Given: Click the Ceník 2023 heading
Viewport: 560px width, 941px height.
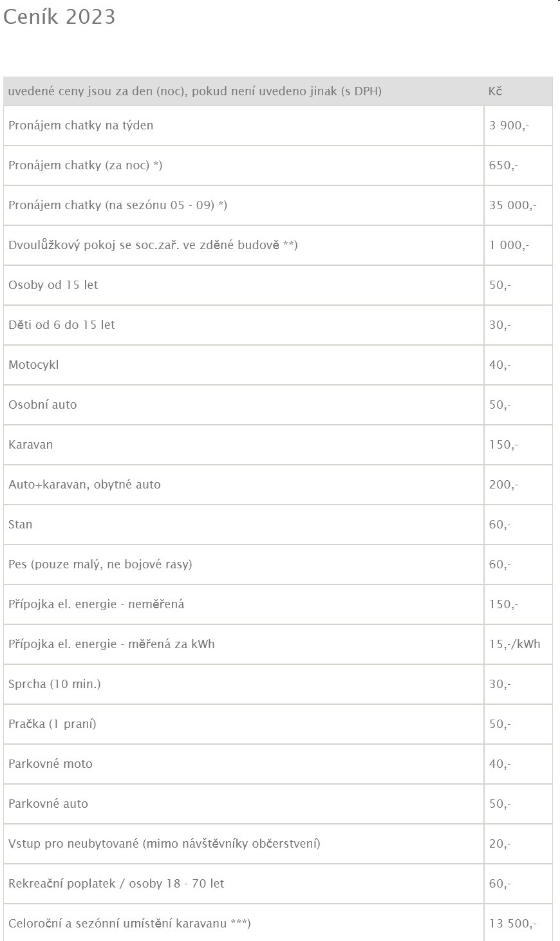Looking at the screenshot, I should tap(59, 17).
